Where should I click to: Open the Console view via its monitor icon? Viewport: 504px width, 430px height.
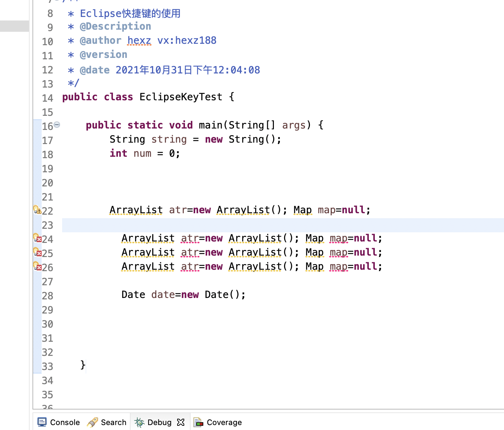[x=42, y=422]
